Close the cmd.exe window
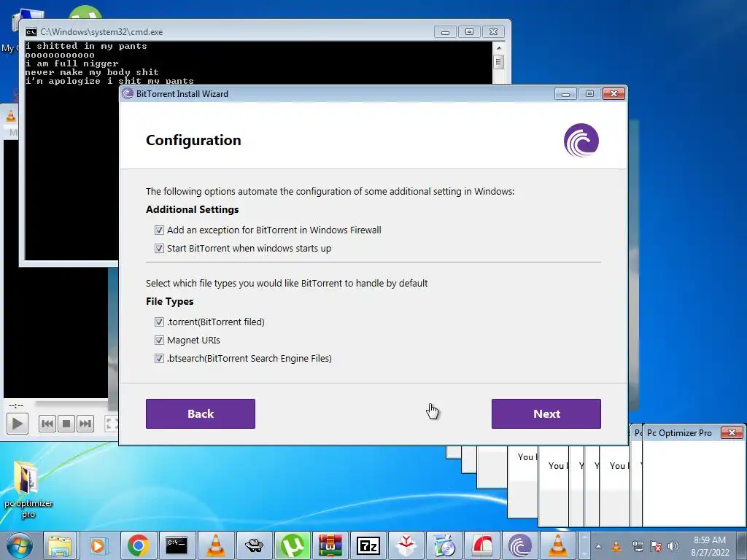The height and width of the screenshot is (560, 747). (x=494, y=32)
